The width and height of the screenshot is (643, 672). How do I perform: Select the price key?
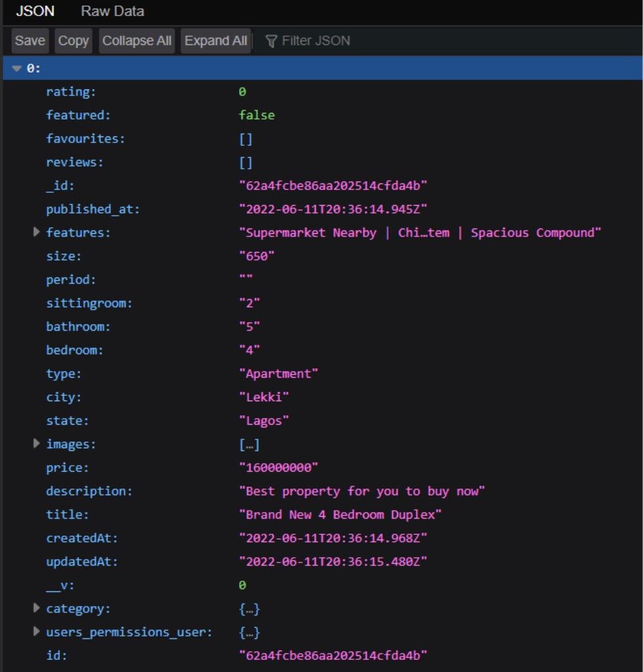(x=67, y=468)
